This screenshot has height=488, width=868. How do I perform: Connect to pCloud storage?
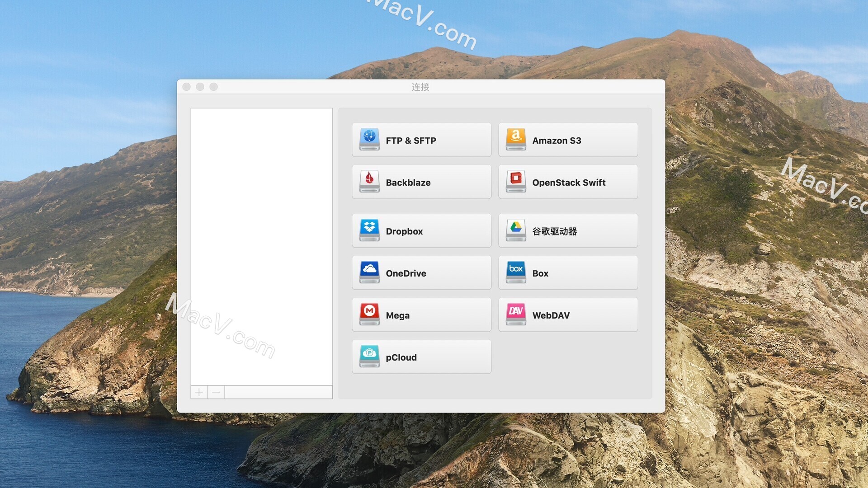421,357
